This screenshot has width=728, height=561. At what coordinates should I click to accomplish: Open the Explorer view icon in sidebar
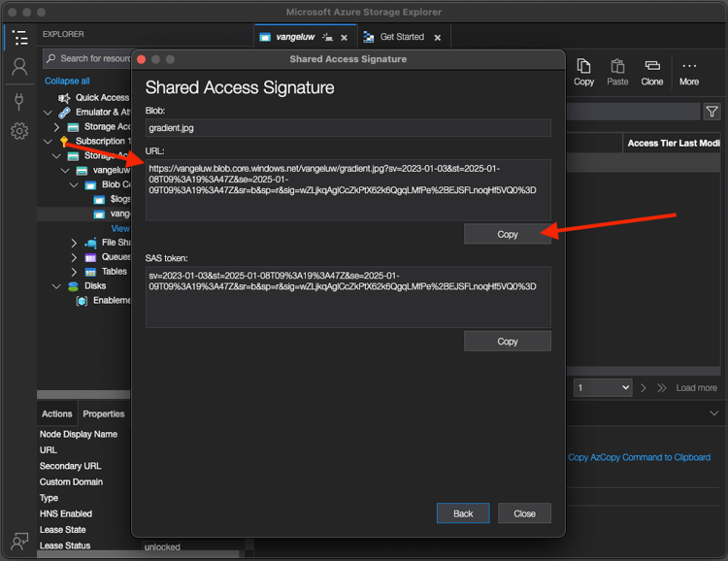[x=19, y=38]
